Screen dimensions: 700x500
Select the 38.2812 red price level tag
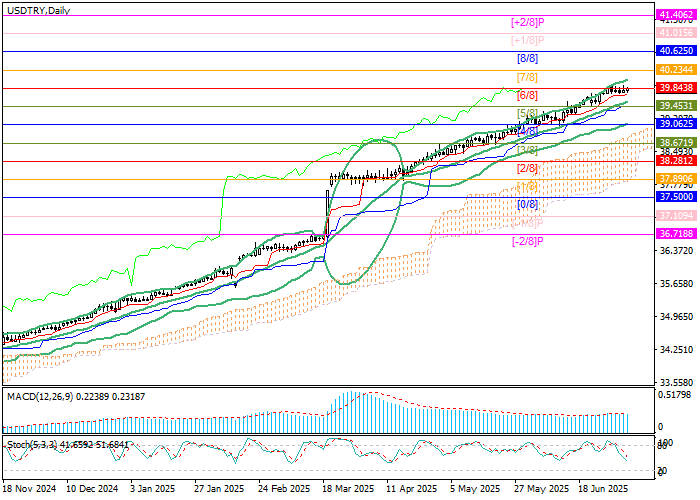coord(676,160)
